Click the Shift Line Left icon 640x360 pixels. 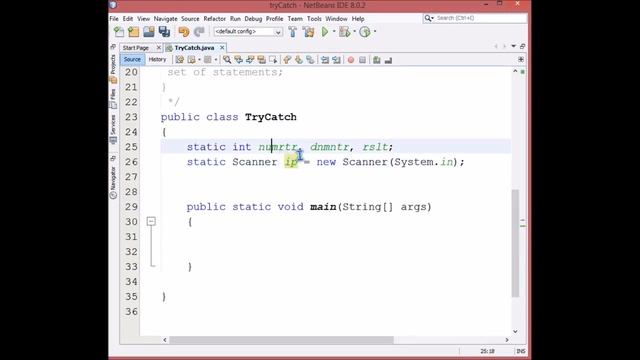325,60
